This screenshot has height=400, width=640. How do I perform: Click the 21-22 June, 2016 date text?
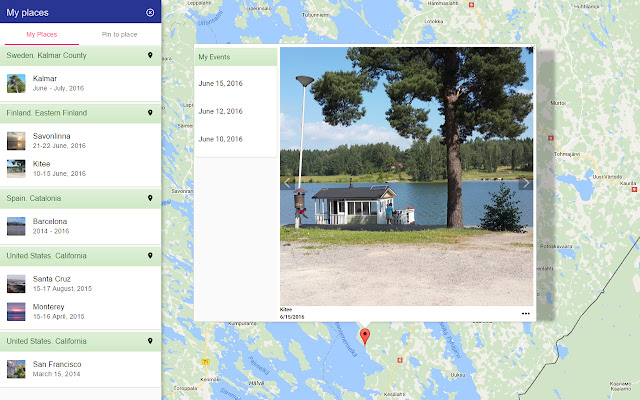tap(59, 146)
